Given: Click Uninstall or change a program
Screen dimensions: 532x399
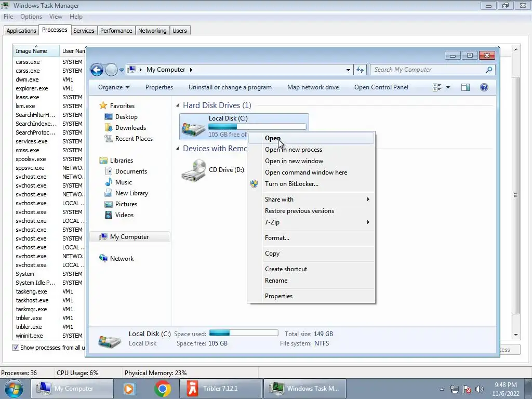Looking at the screenshot, I should (x=230, y=87).
